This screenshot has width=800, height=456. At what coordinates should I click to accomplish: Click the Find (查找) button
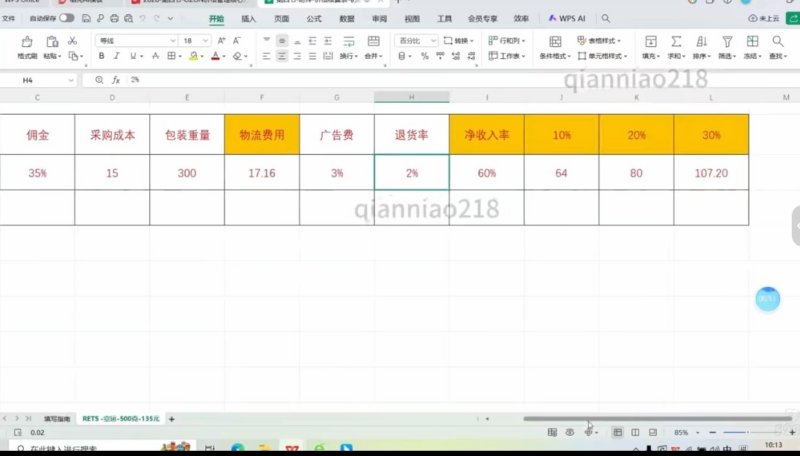click(778, 47)
